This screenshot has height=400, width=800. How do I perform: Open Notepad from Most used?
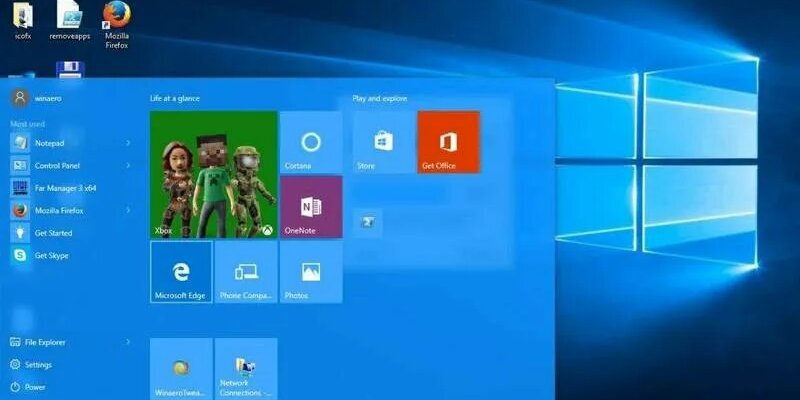tap(71, 143)
